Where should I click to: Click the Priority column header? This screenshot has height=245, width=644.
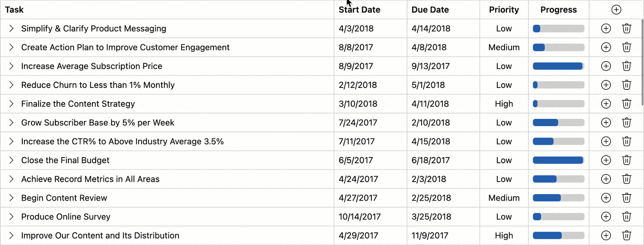[x=504, y=9]
